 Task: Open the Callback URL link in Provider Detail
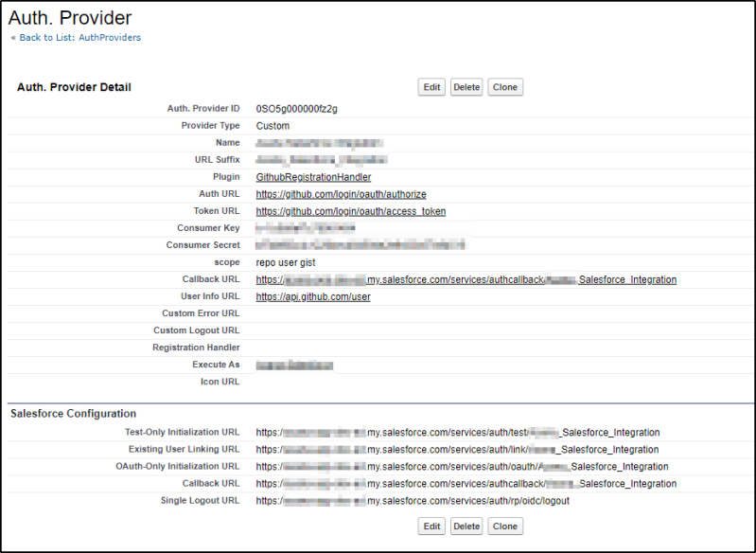pyautogui.click(x=466, y=280)
